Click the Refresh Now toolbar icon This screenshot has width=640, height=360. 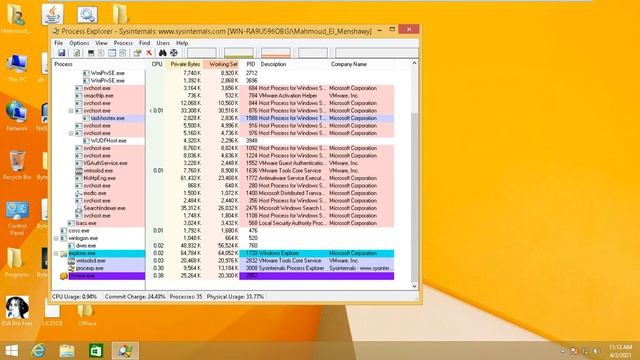click(x=76, y=53)
